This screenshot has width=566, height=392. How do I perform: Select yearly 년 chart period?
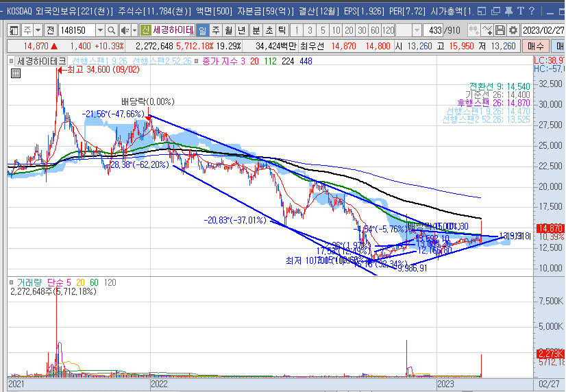241,30
